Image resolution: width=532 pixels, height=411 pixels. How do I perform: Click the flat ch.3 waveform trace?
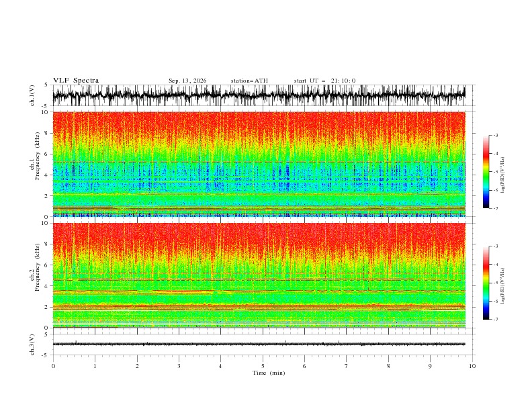tap(259, 345)
